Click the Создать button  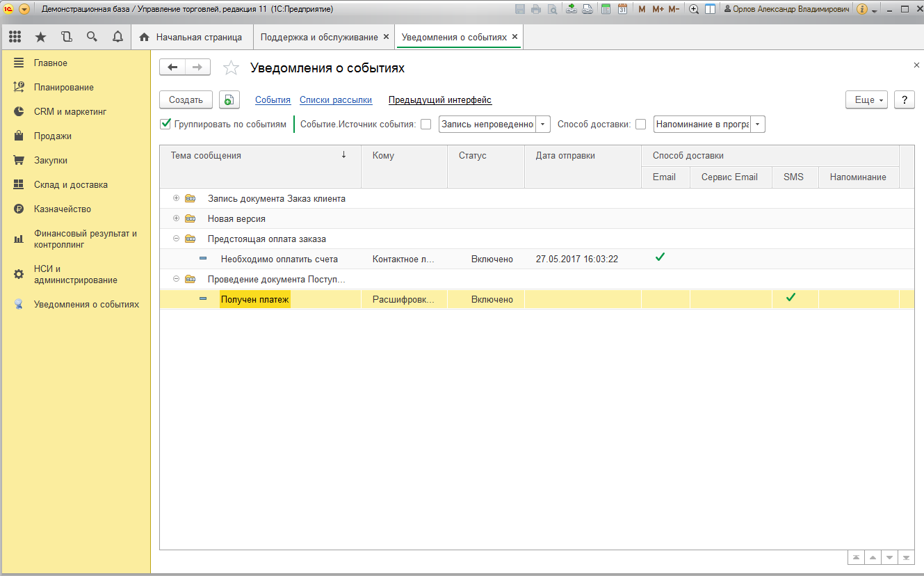tap(186, 100)
